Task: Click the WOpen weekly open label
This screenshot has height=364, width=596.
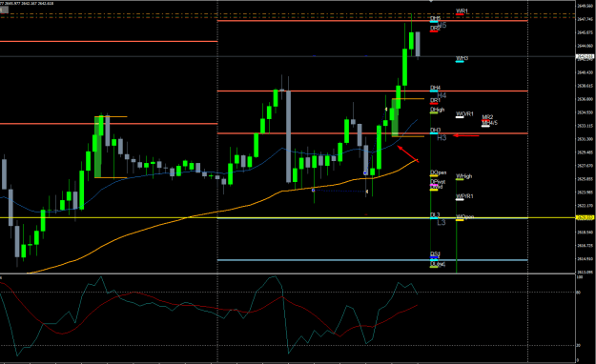Action: point(464,217)
